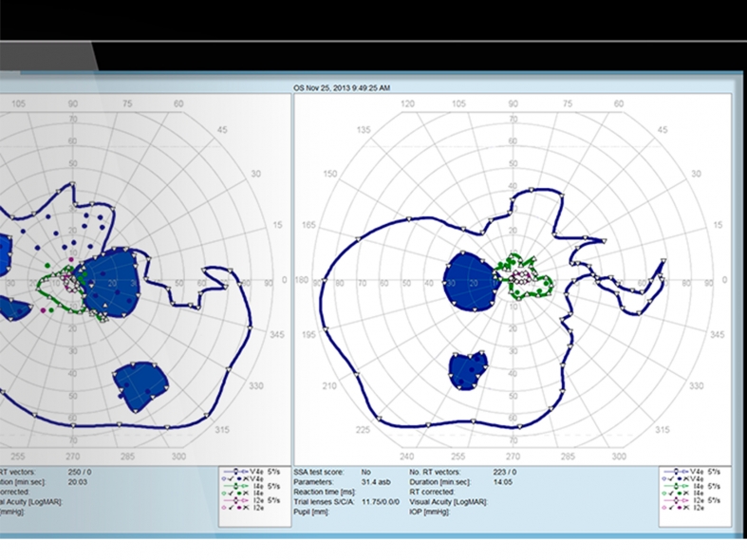This screenshot has height=560, width=747.
Task: Click the duration value "14:05"
Action: coord(503,482)
